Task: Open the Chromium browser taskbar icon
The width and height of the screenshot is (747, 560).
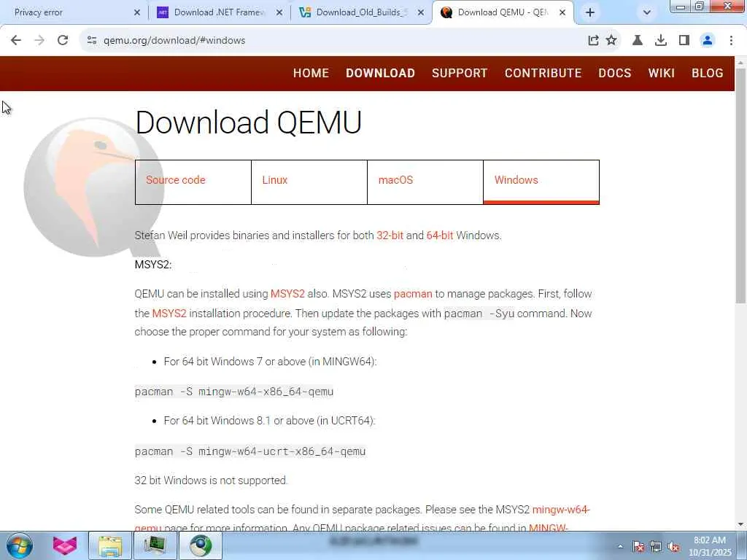Action: 201,545
